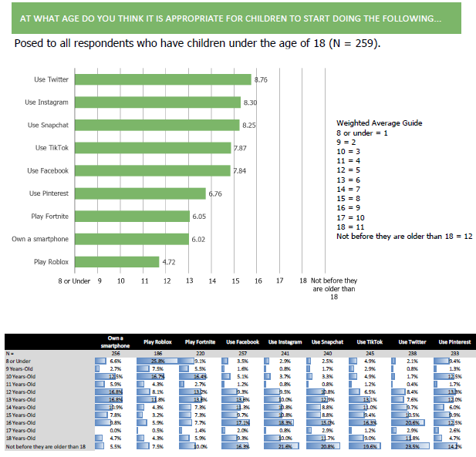Click the Use Snapchat bar in chart

(x=157, y=125)
